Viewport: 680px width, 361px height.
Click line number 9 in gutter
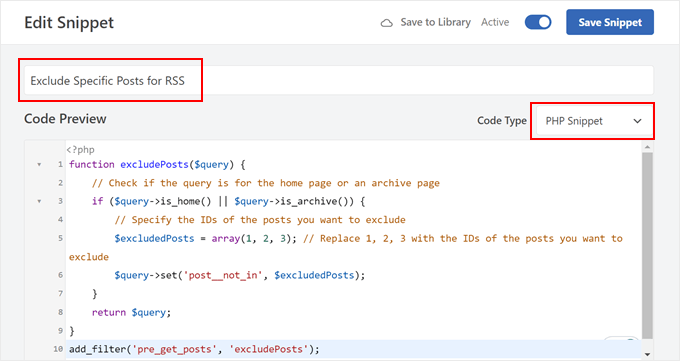(60, 331)
